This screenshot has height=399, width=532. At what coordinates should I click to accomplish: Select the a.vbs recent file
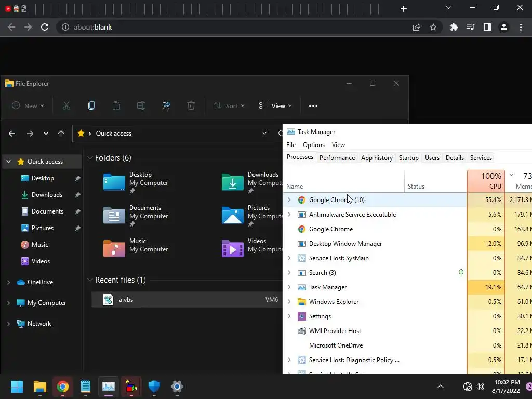click(187, 300)
